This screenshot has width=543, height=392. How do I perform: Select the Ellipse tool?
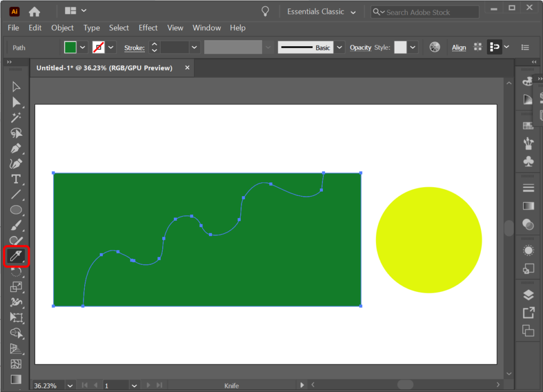[x=16, y=209]
